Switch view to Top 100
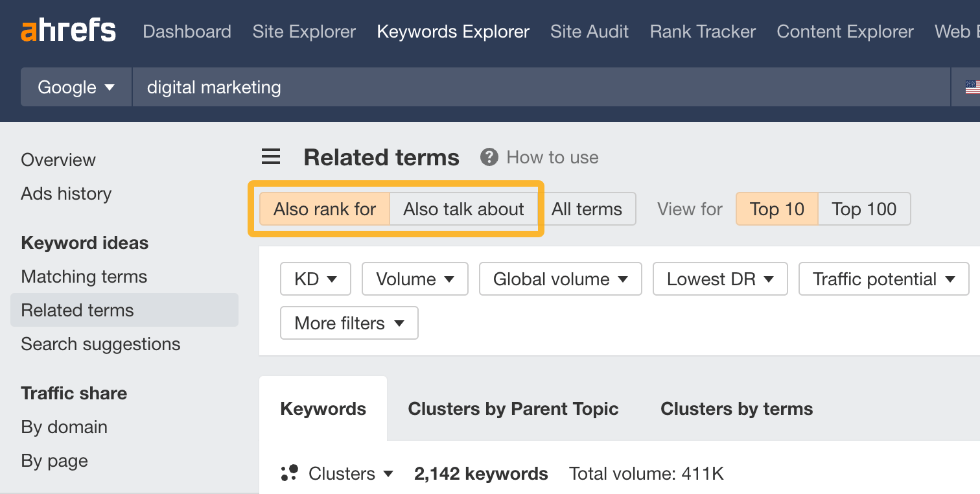Screen dimensions: 980x494 [864, 209]
